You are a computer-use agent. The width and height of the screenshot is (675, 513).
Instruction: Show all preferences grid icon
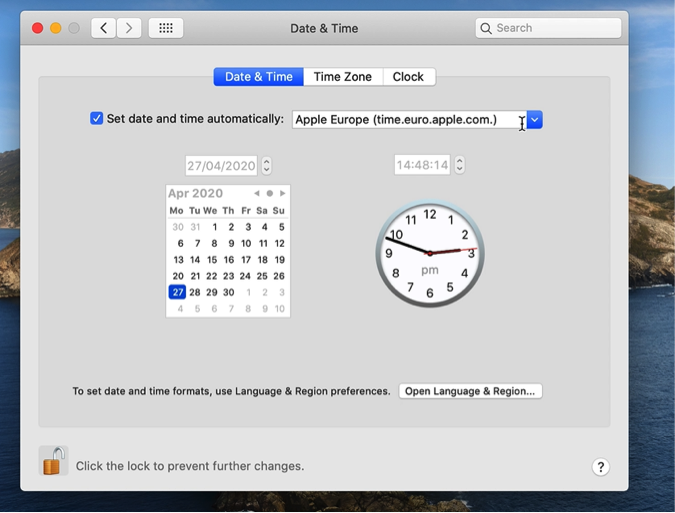coord(166,28)
